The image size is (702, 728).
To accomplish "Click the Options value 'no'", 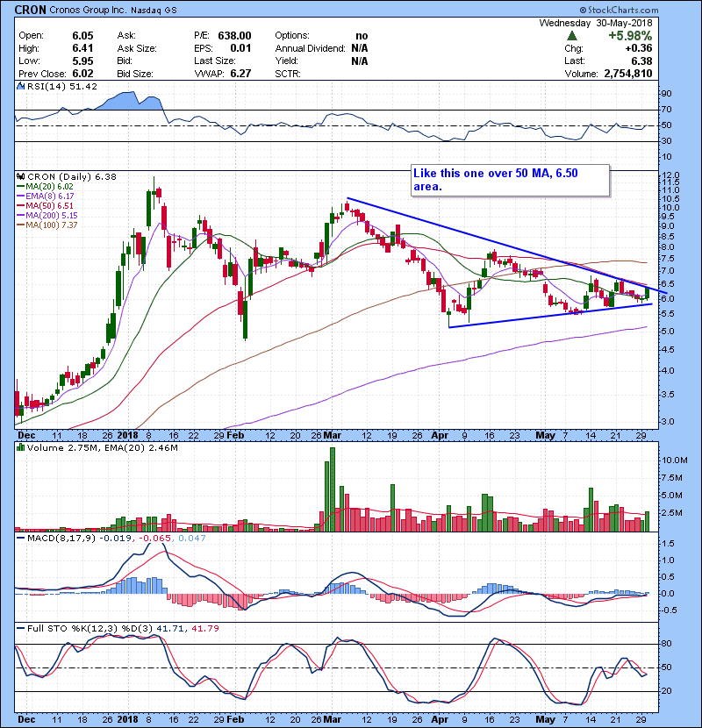I will [x=362, y=36].
